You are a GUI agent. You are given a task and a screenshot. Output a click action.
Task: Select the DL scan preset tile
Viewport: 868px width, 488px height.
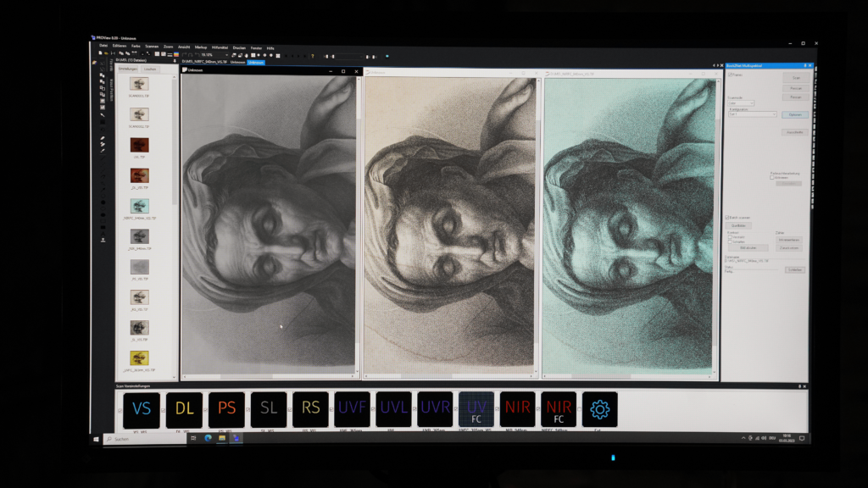184,409
